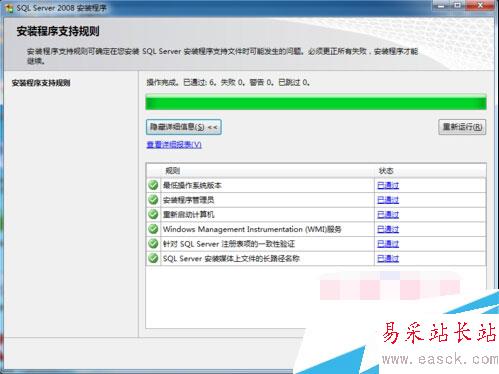The width and height of the screenshot is (499, 374).
Task: Click the green progress bar
Action: tap(316, 102)
